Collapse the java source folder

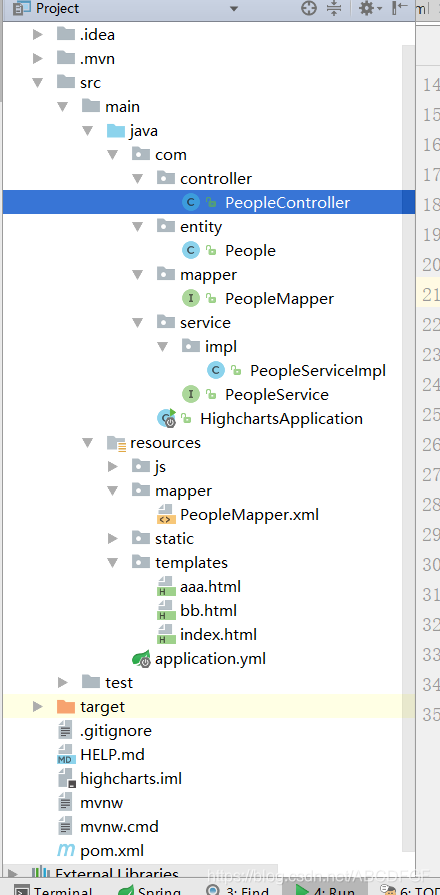tap(87, 131)
